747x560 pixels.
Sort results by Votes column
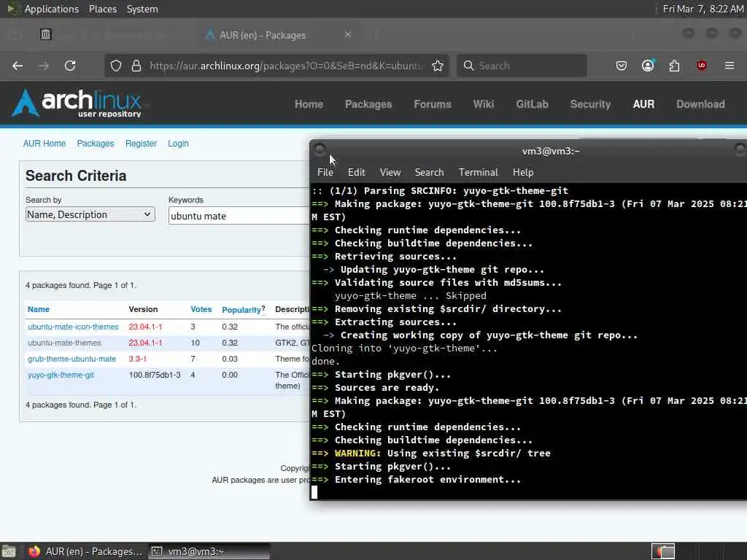point(201,309)
